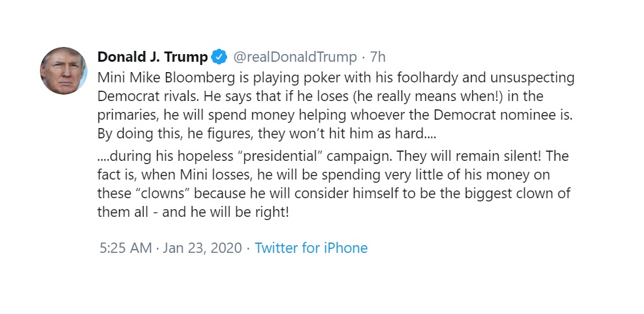Click the 7h relative timestamp

378,57
